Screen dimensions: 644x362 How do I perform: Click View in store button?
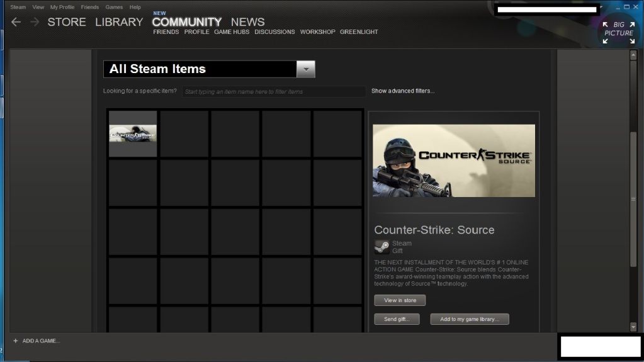(x=400, y=300)
